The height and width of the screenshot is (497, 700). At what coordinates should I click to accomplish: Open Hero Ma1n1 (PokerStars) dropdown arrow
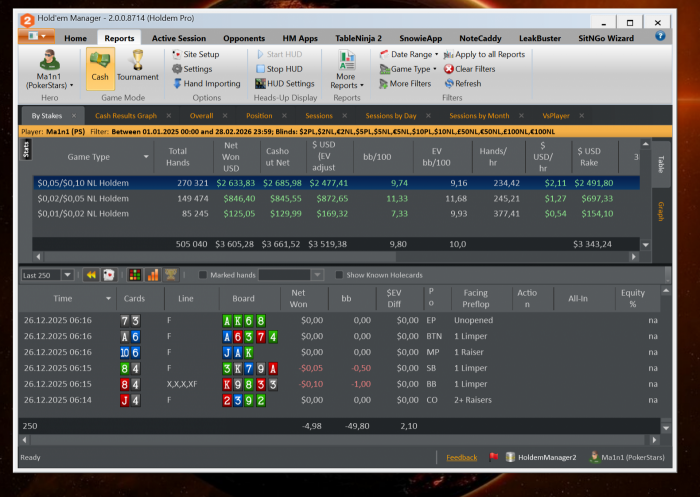71,85
